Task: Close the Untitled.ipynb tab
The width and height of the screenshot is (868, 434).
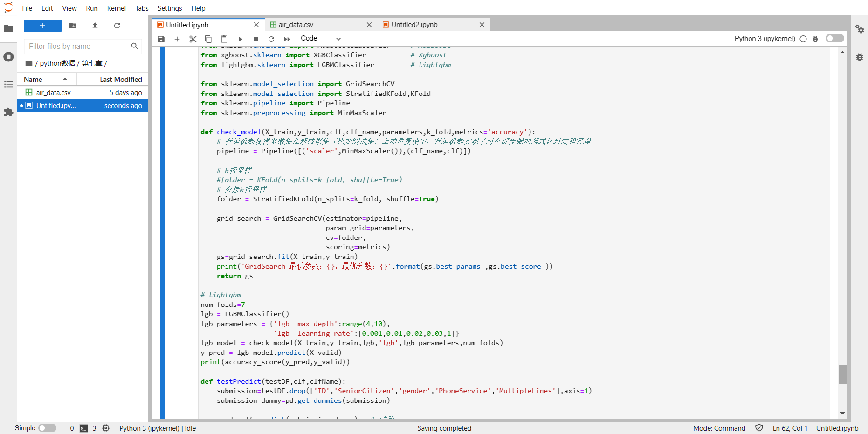Action: pyautogui.click(x=256, y=25)
